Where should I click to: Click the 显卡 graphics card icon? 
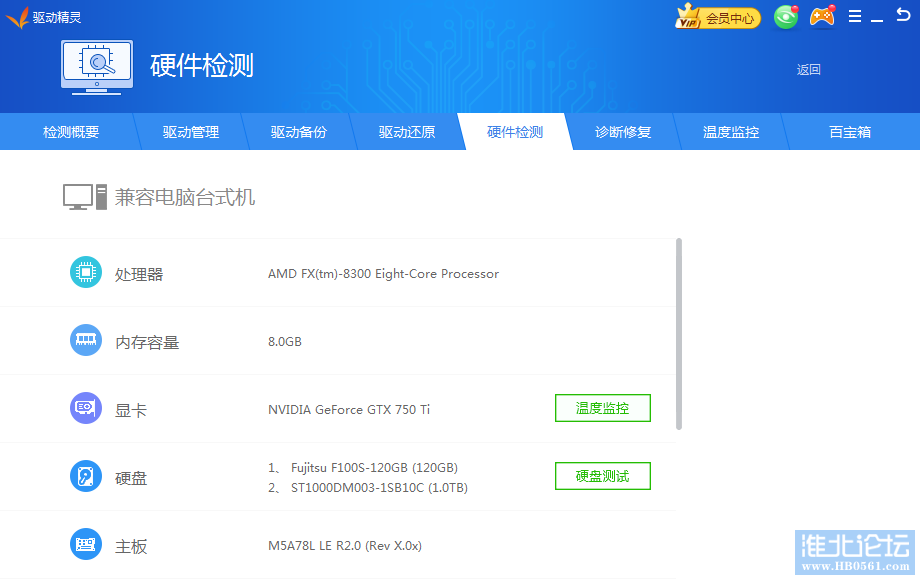[x=86, y=408]
